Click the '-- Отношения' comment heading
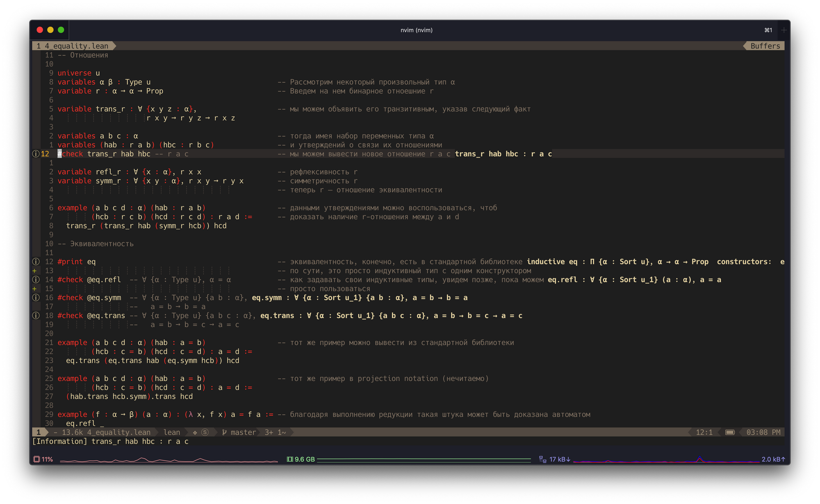Viewport: 820px width, 504px height. click(83, 55)
